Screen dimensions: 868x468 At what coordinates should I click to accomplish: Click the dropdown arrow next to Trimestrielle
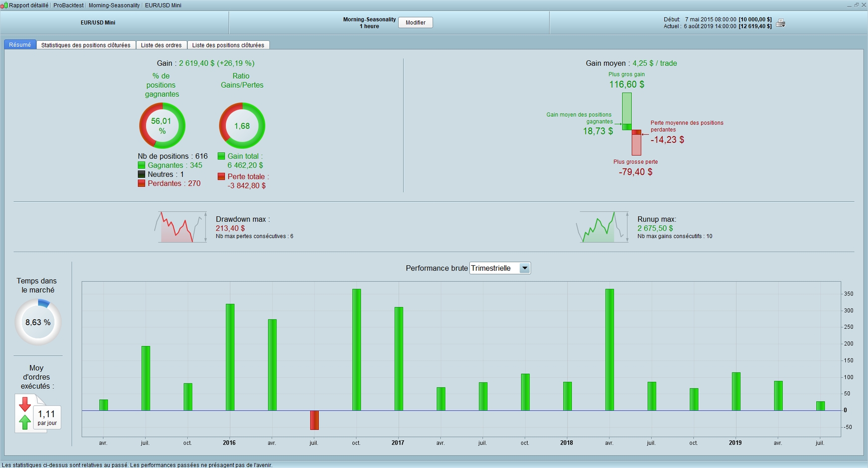point(524,268)
